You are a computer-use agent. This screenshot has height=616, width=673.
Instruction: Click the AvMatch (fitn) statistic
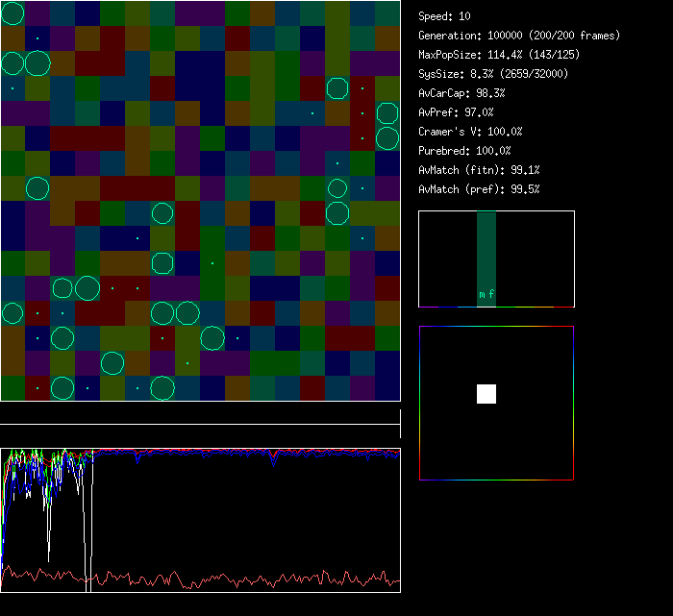point(479,170)
